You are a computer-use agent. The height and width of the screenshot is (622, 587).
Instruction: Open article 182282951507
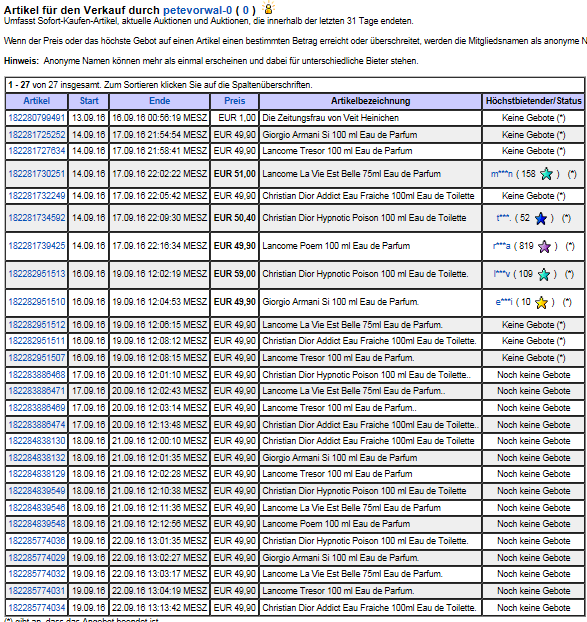coord(36,358)
